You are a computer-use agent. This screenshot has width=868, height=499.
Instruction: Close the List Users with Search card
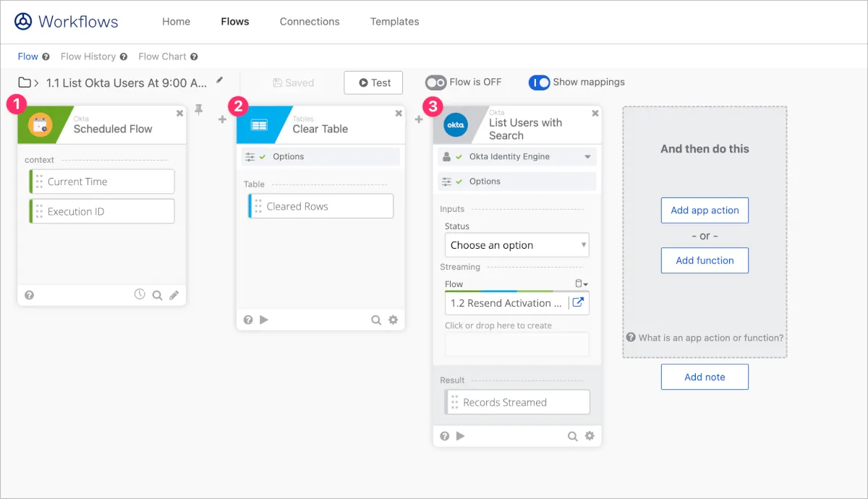click(x=595, y=114)
